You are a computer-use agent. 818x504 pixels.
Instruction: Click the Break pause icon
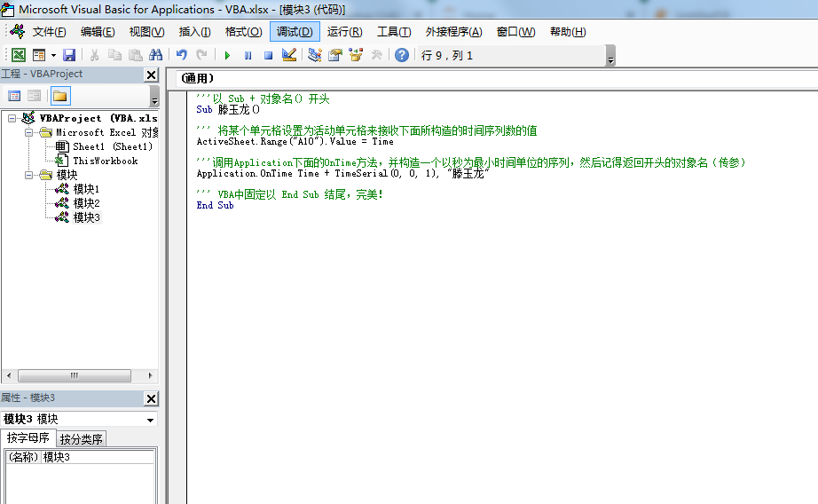pyautogui.click(x=248, y=55)
